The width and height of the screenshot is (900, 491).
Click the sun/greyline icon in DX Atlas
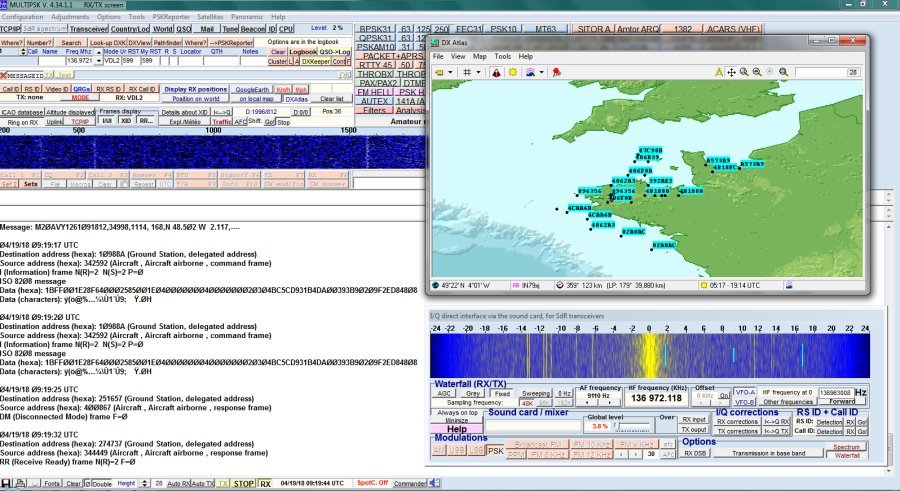[x=513, y=73]
